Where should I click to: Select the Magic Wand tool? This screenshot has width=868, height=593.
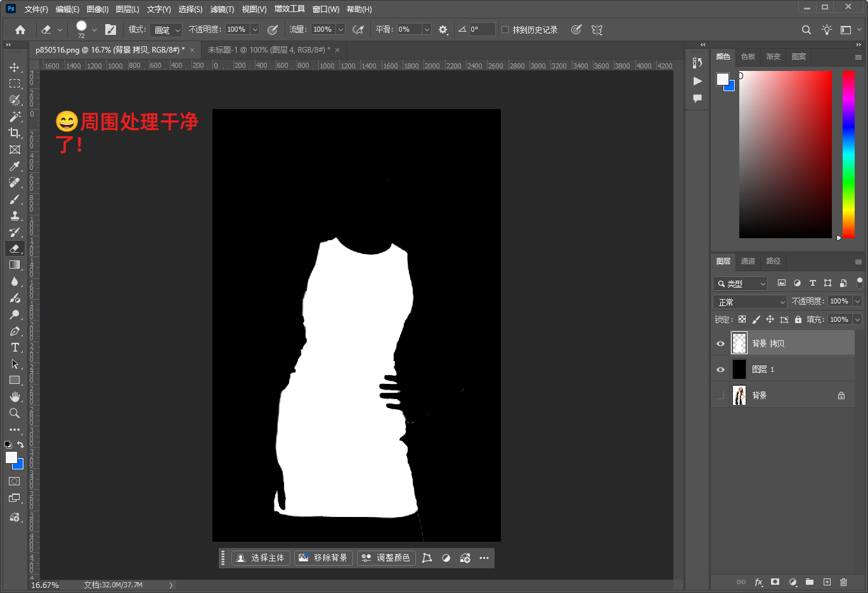tap(15, 117)
